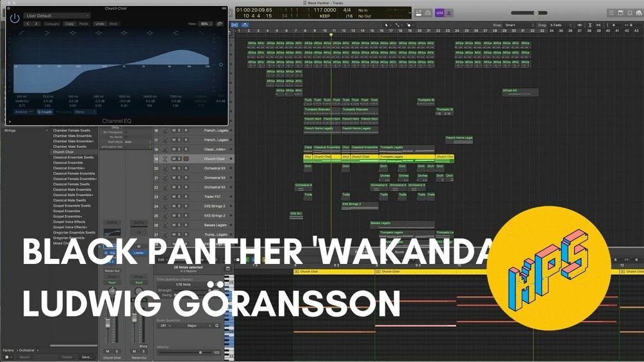Select Classical Female Ensemble patch
This screenshot has height=362, width=644.
click(x=74, y=174)
